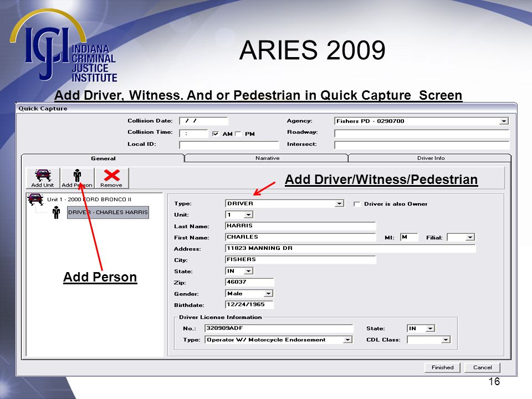Click the Add Unit car icon
The width and height of the screenshot is (532, 399).
tap(43, 175)
